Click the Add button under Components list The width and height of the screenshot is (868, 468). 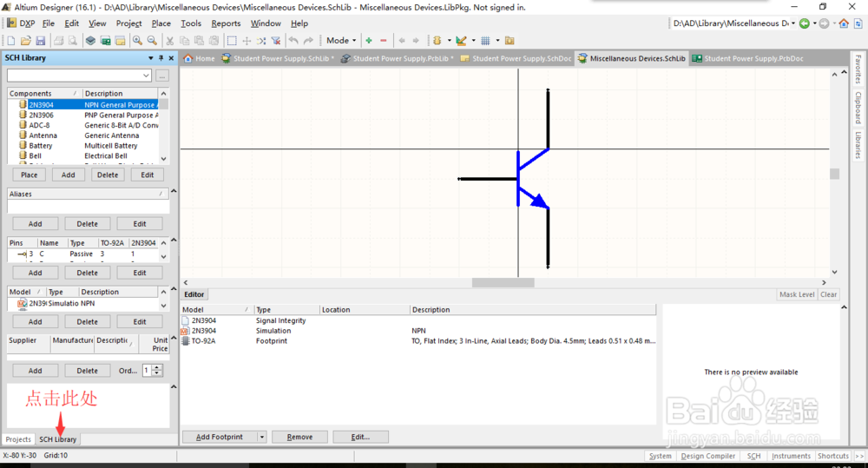point(68,175)
